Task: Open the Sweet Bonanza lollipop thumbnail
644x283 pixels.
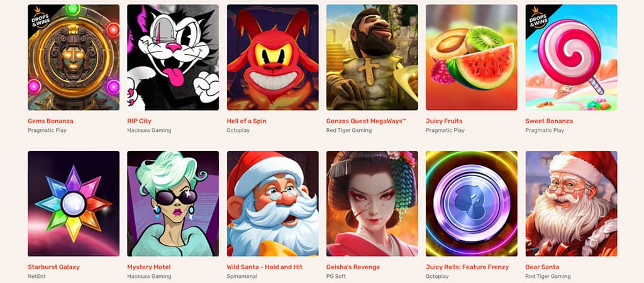Action: point(571,57)
